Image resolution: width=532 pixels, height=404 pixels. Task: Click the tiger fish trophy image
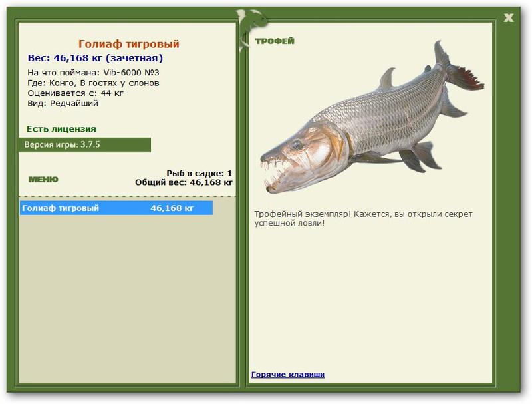coord(372,117)
